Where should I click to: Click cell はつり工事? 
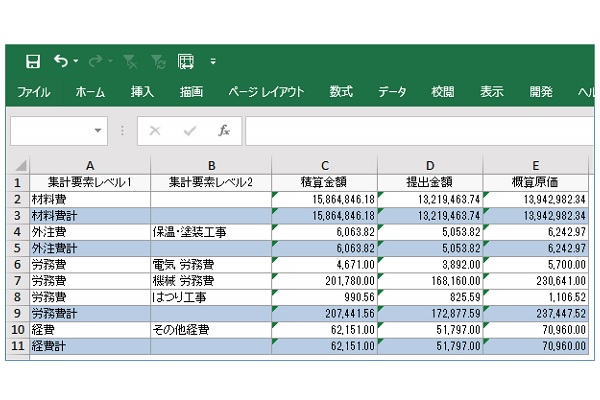pyautogui.click(x=211, y=297)
